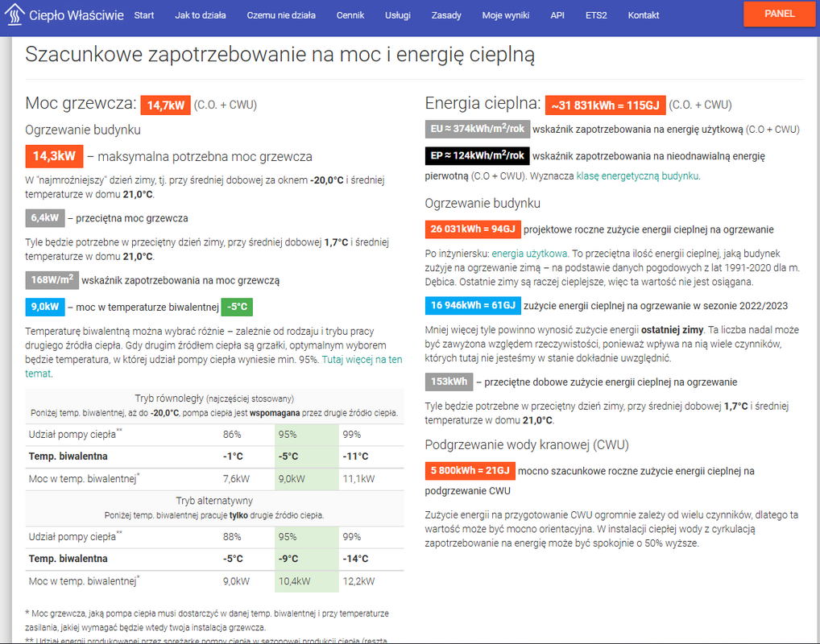
Task: Click Tutaj więcej na ten temat link
Action: coord(362,360)
